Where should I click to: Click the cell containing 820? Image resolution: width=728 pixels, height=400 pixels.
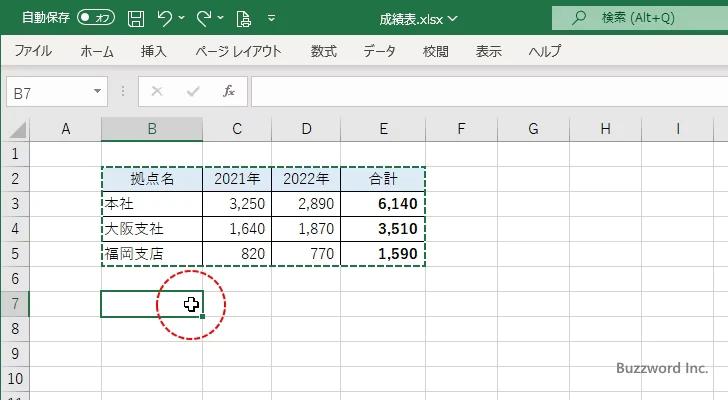click(x=237, y=254)
